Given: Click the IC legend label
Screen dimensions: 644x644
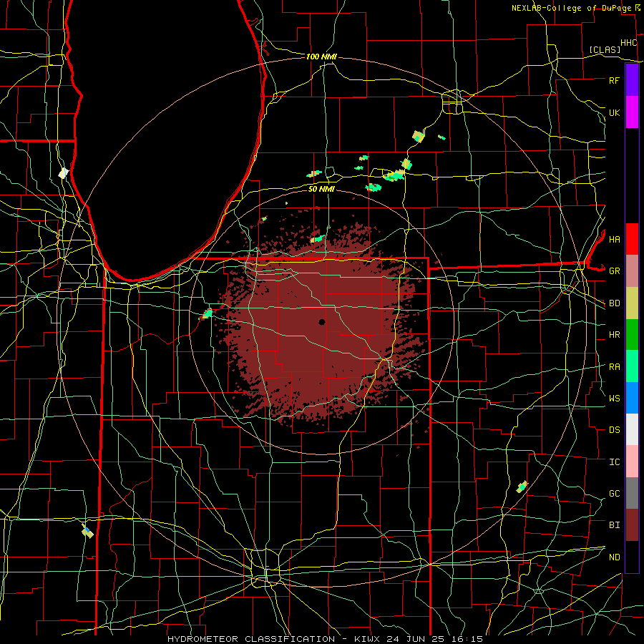Looking at the screenshot, I should point(614,462).
